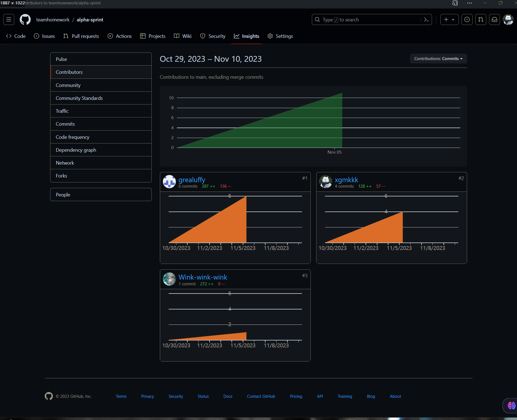Open the Issues shortcut icon in header
The image size is (517, 420).
tap(467, 19)
